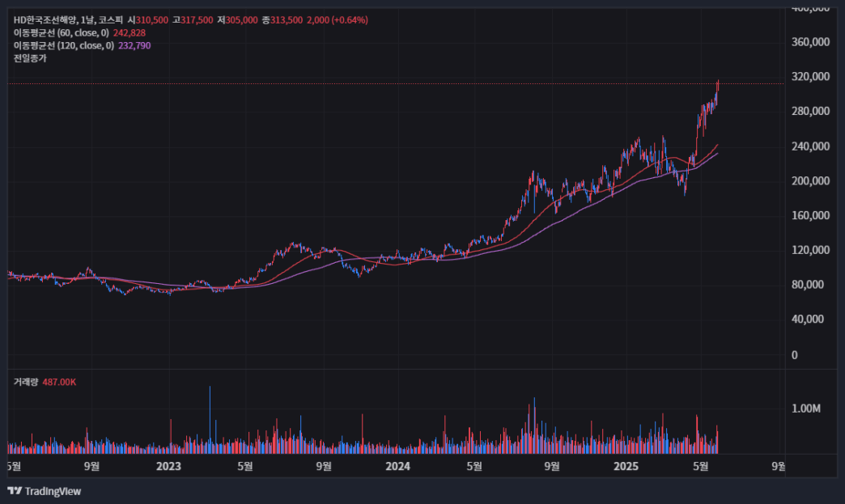The width and height of the screenshot is (845, 504).
Task: Click the 487.00K volume value
Action: 59,382
